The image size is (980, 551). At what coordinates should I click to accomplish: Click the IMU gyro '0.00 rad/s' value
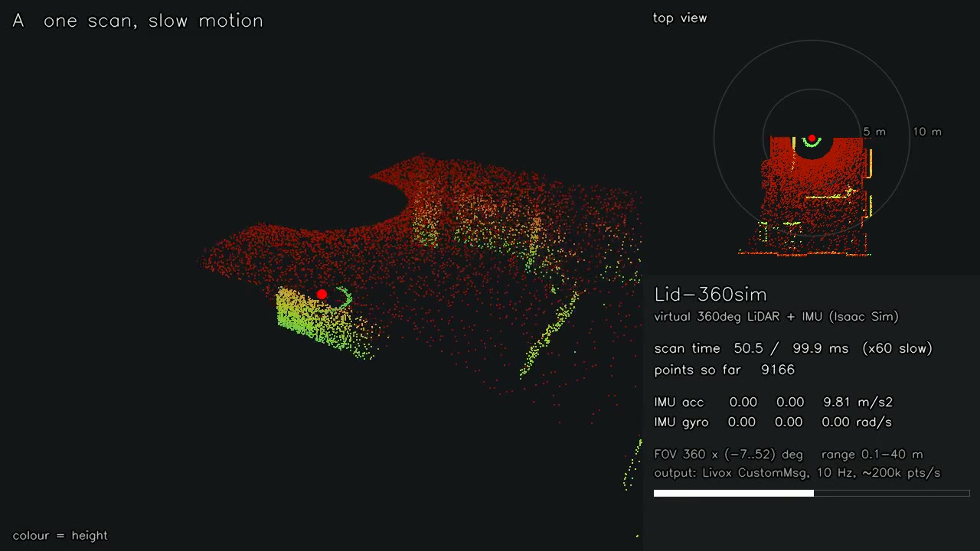(857, 422)
